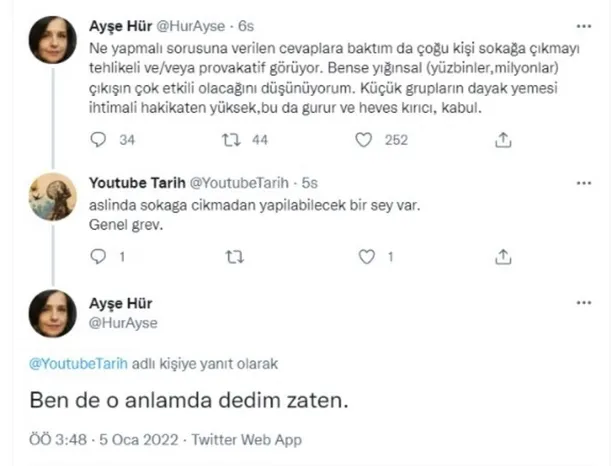Like Youtube Tarih's Genel grev tweet
The image size is (616, 466).
pyautogui.click(x=365, y=257)
